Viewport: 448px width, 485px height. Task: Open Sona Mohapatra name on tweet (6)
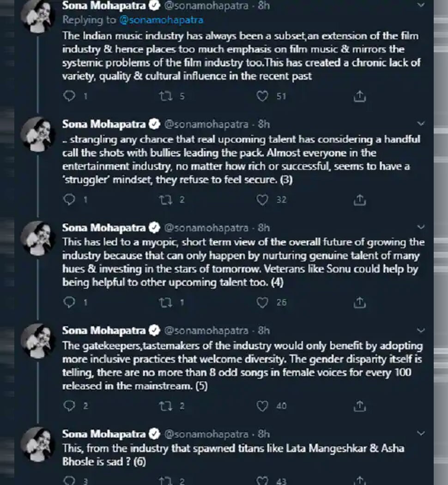pyautogui.click(x=104, y=434)
